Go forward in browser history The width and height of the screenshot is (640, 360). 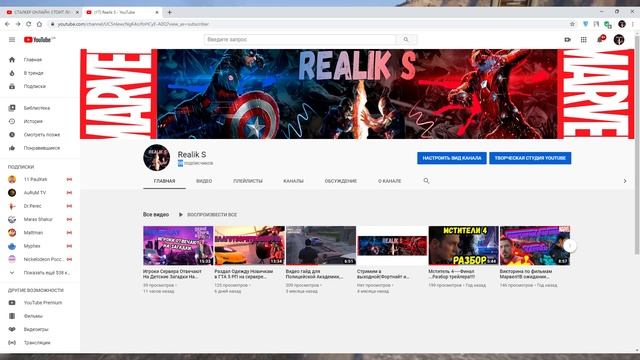18,24
